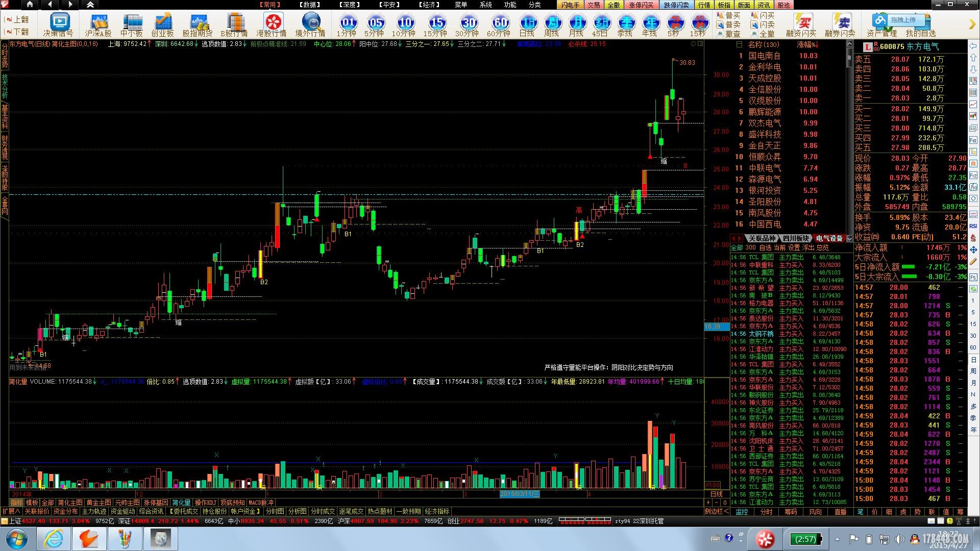
Task: Click 撤查 cancel query button
Action: 729,34
